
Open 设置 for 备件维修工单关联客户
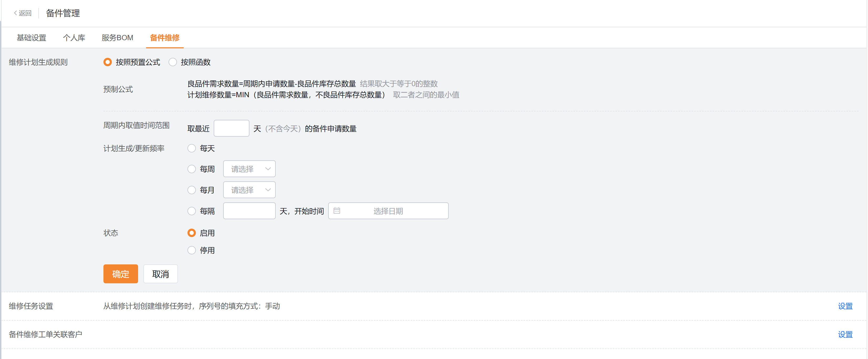click(x=845, y=334)
